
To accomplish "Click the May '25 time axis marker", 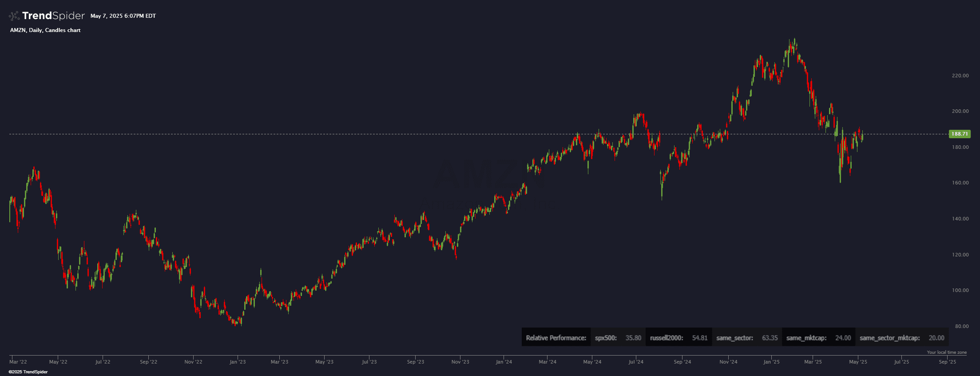I will click(858, 362).
